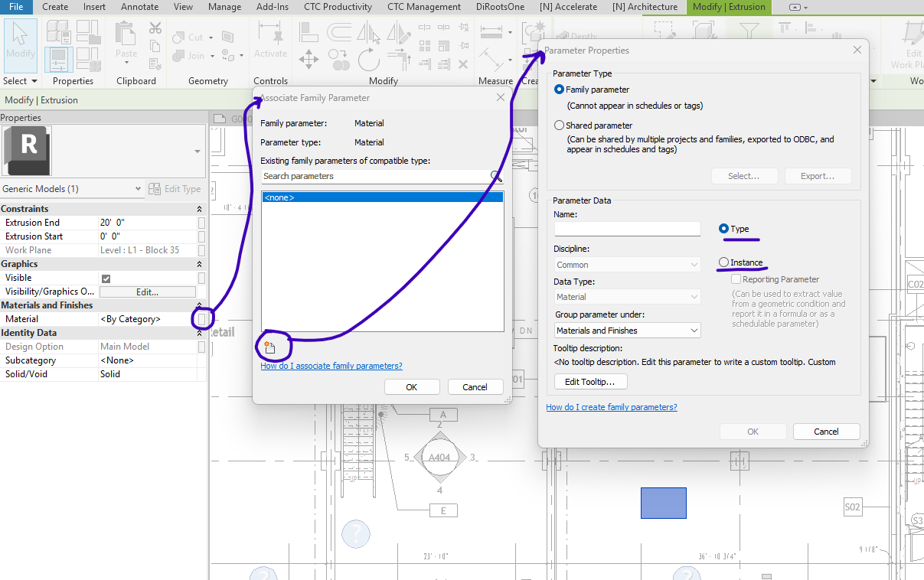The width and height of the screenshot is (924, 580).
Task: Open the Group parameter under dropdown
Action: pyautogui.click(x=628, y=331)
